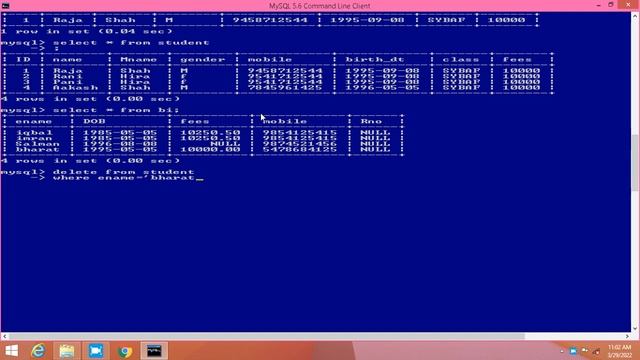Click mobile number 5478684125

pos(300,150)
